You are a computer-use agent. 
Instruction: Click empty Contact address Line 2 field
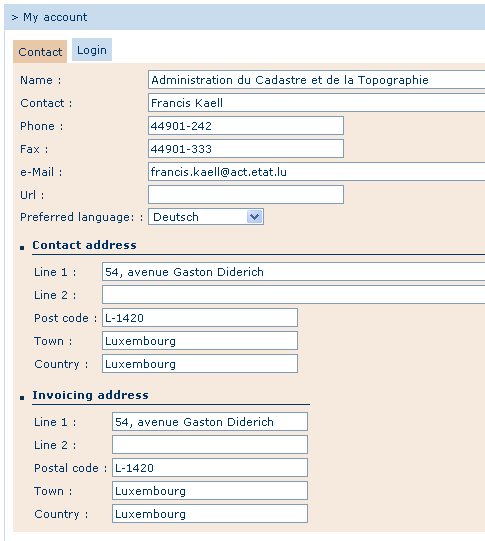pos(294,295)
